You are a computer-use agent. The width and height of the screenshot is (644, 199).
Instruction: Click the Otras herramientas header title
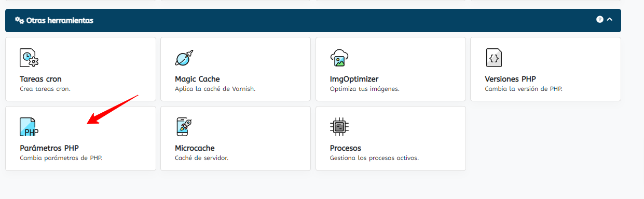pos(60,21)
